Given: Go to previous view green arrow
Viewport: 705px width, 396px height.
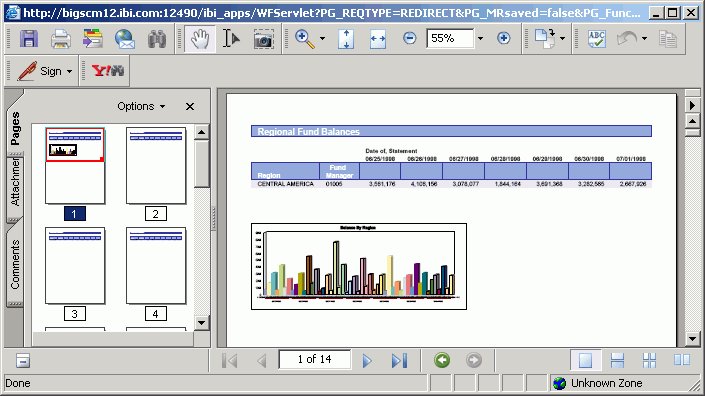Looking at the screenshot, I should [442, 360].
